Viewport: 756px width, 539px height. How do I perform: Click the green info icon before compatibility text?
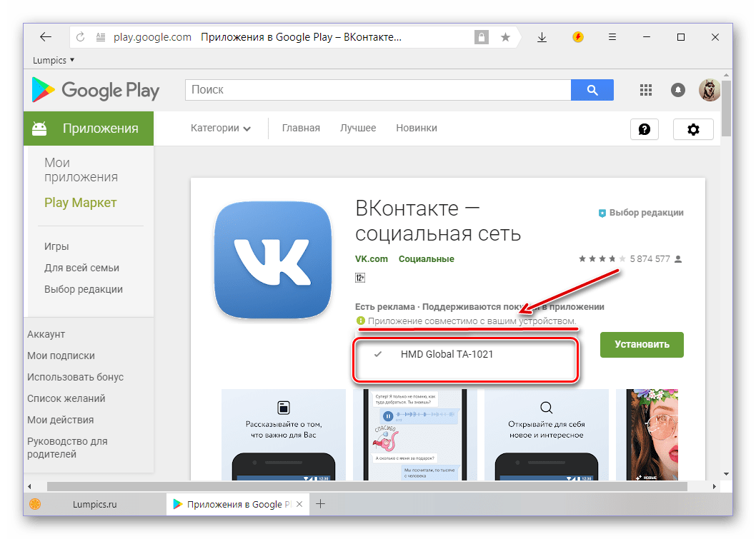[x=360, y=321]
